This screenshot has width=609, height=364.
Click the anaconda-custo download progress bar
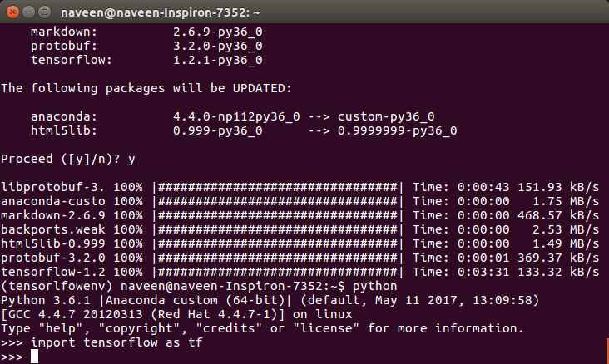click(x=278, y=201)
